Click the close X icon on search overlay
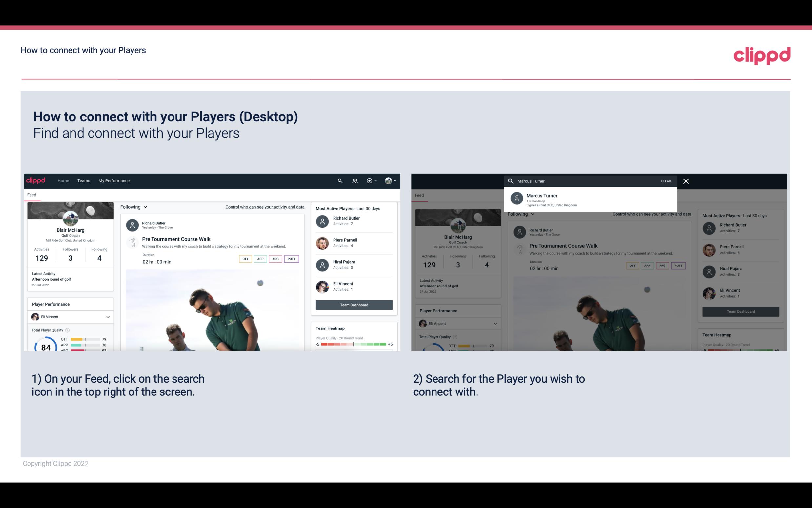The width and height of the screenshot is (812, 508). (686, 181)
